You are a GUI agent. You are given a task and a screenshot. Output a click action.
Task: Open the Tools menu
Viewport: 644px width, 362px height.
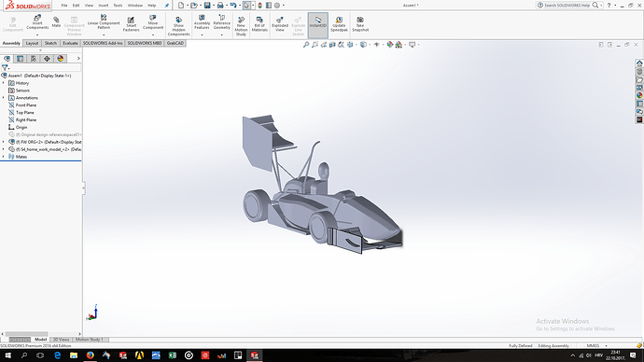(x=118, y=6)
